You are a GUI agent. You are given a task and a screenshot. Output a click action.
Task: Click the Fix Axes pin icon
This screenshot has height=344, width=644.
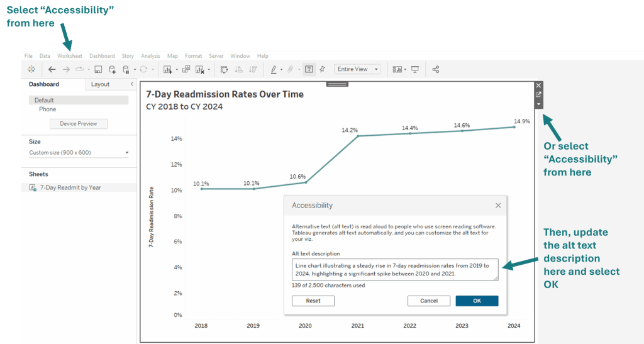323,69
